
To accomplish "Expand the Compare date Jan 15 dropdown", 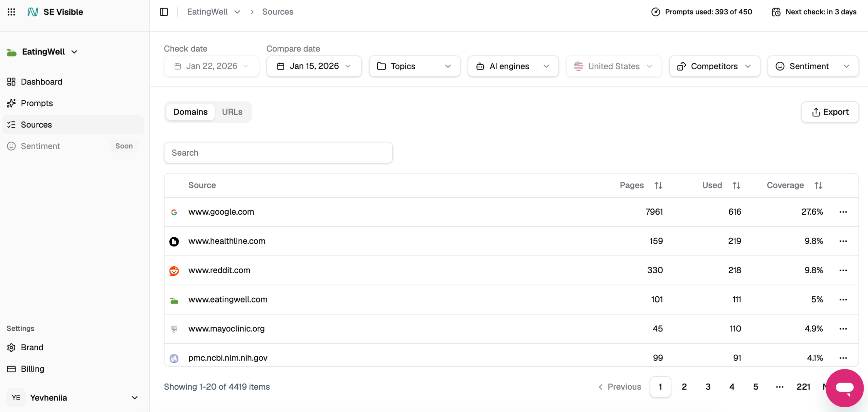I will coord(314,66).
